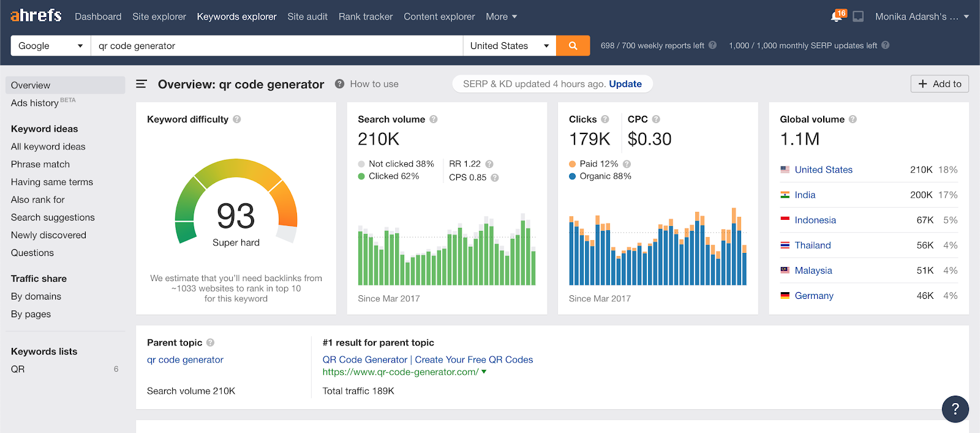Click the monitor icon next to notifications
This screenshot has width=980, height=433.
[858, 17]
